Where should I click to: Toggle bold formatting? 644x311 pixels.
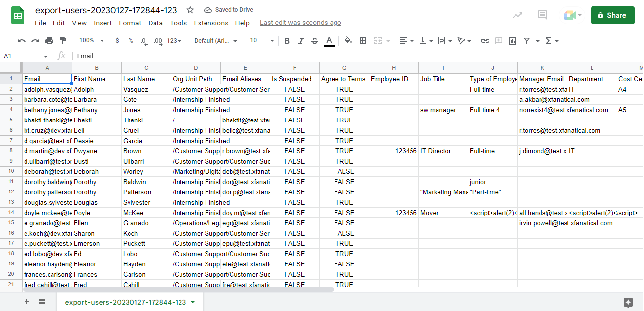tap(287, 41)
